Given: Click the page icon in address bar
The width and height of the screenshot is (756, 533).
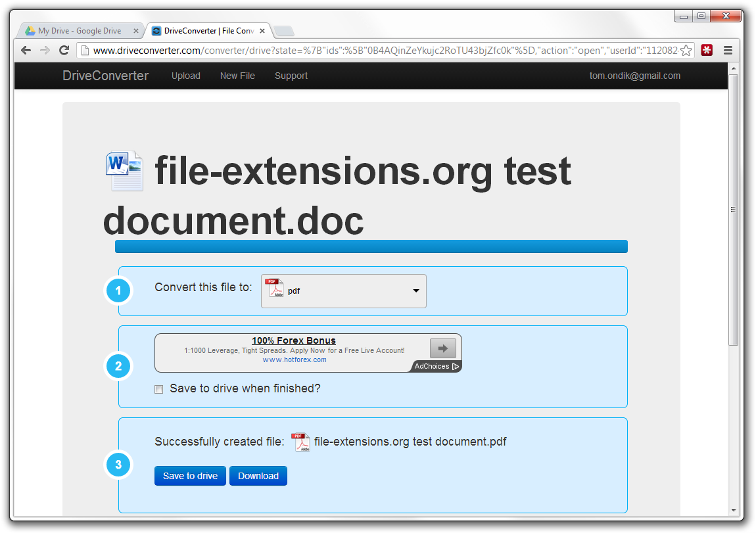Looking at the screenshot, I should (x=85, y=50).
